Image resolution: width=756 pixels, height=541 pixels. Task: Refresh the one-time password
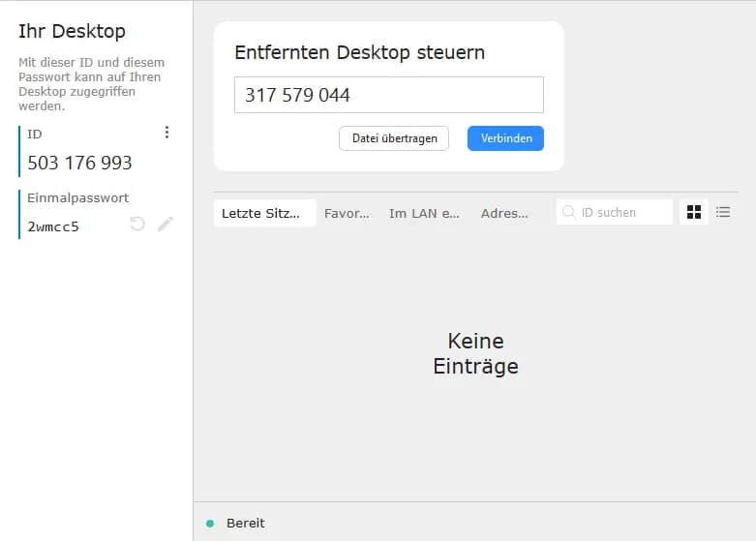pos(137,225)
